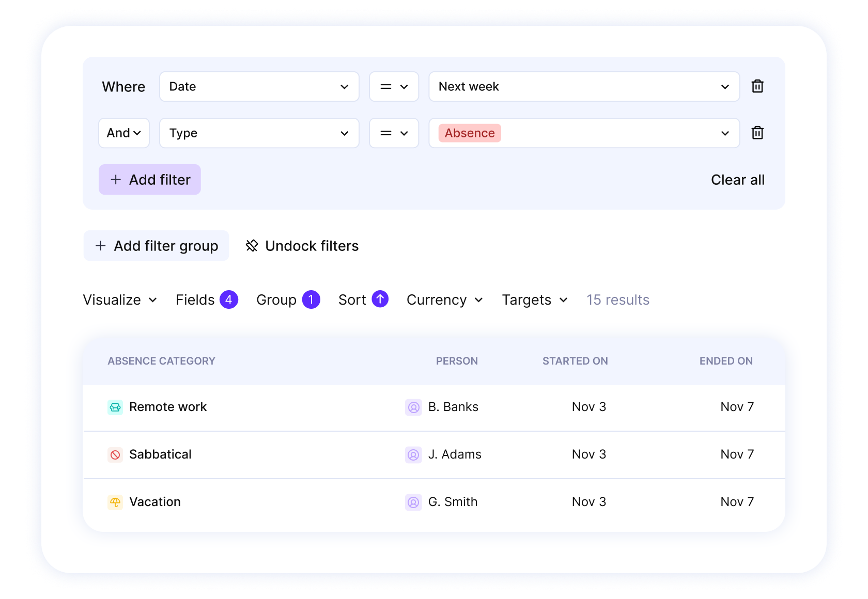Open the And condition selector

pyautogui.click(x=123, y=133)
